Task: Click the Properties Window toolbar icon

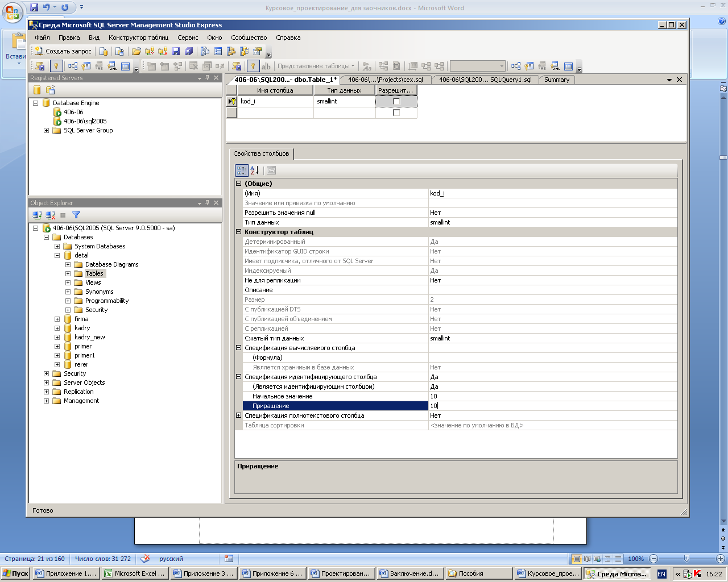Action: click(x=257, y=51)
